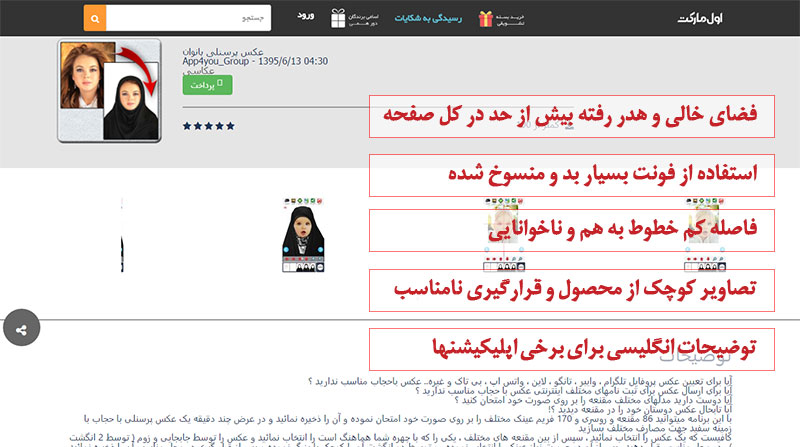Click the عکس پرسنلی بانوان app title
Image resolution: width=800 pixels, height=447 pixels.
click(223, 52)
